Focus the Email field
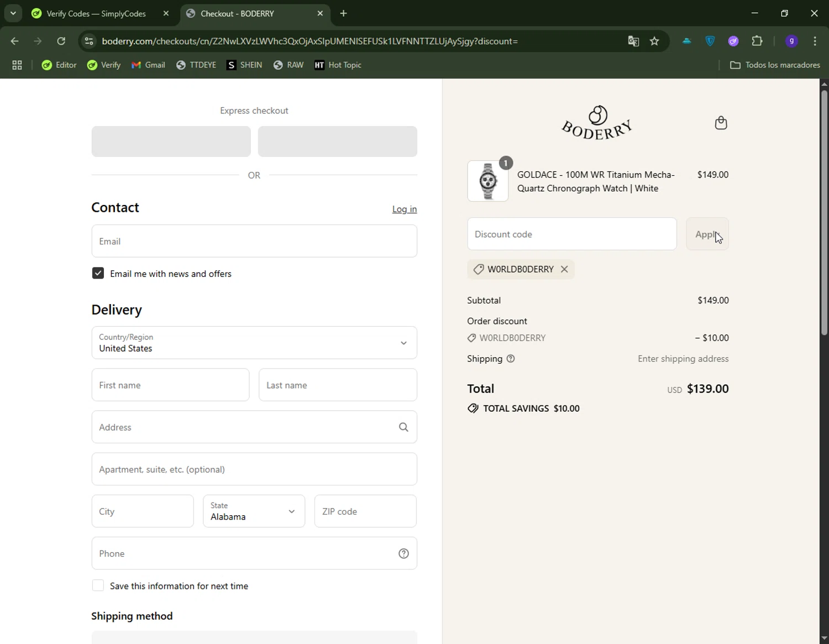This screenshot has width=829, height=644. point(254,241)
